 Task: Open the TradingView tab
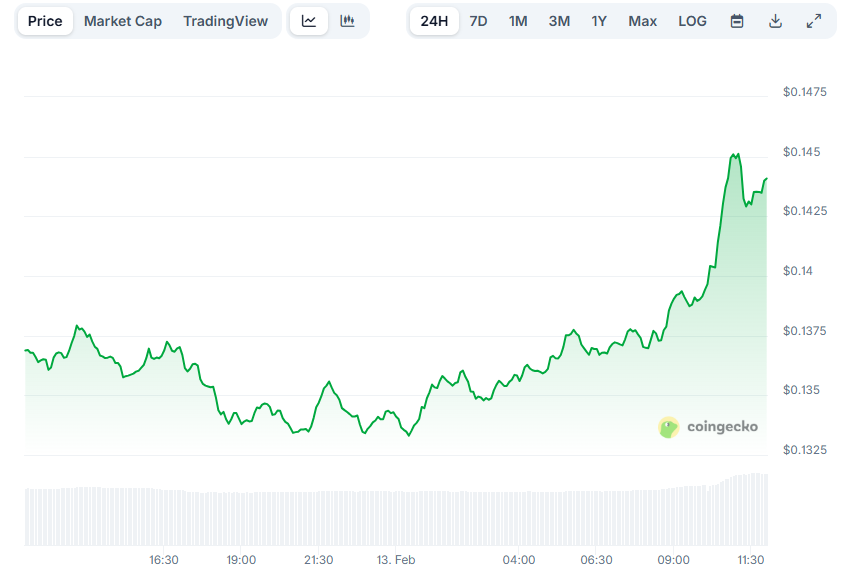pyautogui.click(x=225, y=20)
